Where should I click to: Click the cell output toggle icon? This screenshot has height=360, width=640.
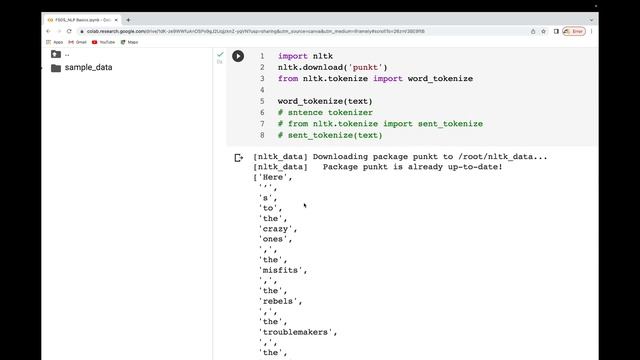coord(239,158)
